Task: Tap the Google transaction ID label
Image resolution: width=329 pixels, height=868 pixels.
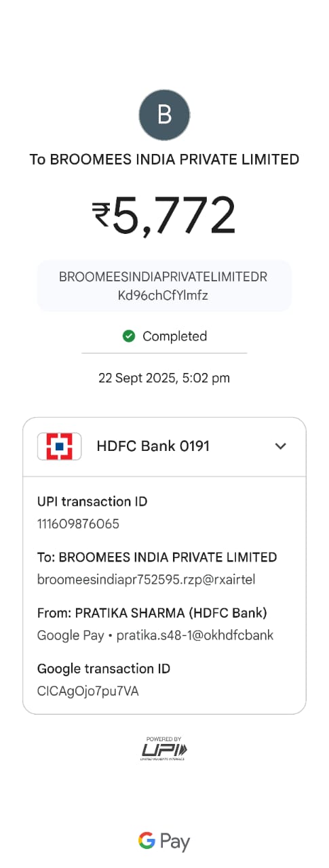Action: coord(104,669)
